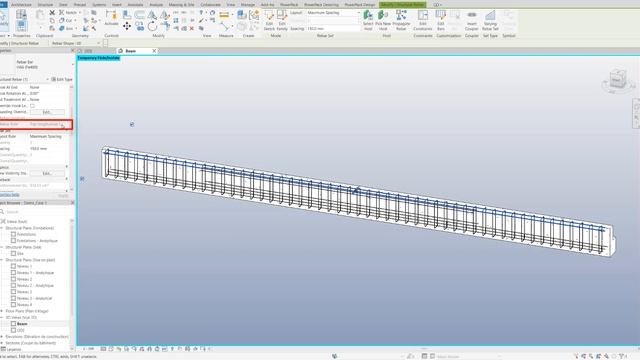Image resolution: width=640 pixels, height=360 pixels.
Task: Select the Align tool
Action: coord(127,15)
